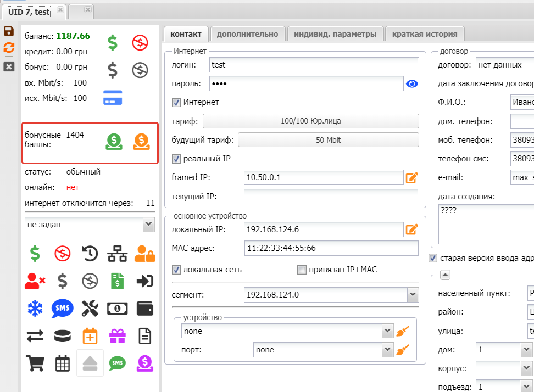
Task: Open the wrench and screwdriver tools icon
Action: click(x=90, y=309)
